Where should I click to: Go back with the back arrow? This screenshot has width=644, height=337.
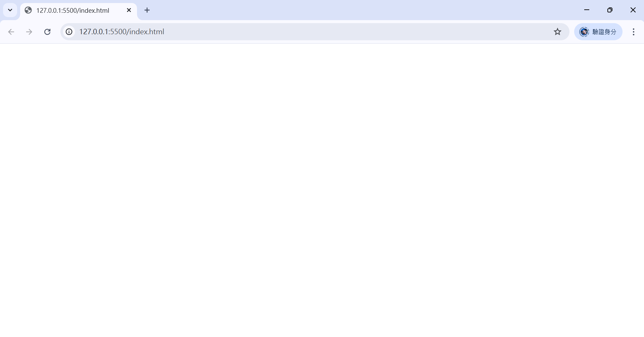(11, 32)
